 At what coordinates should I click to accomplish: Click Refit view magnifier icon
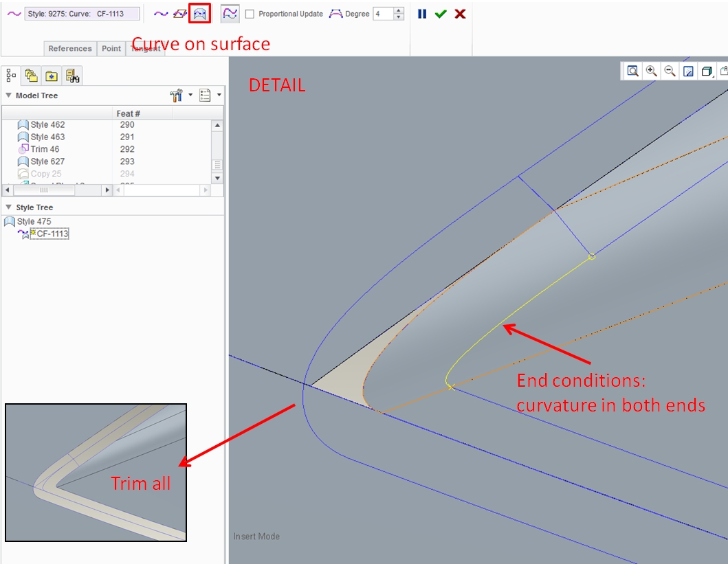[632, 71]
